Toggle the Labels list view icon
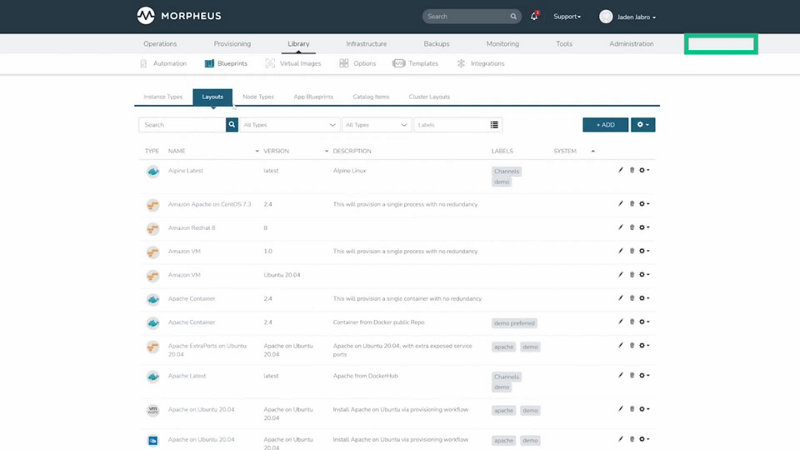The image size is (800, 450). point(494,124)
